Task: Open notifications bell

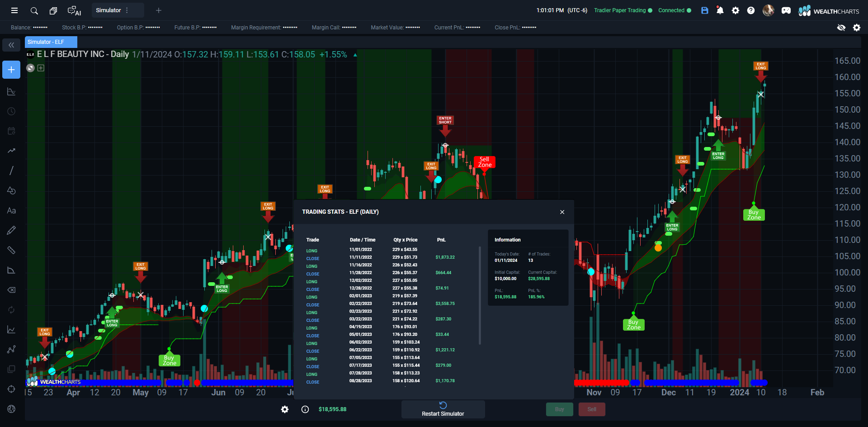Action: (x=720, y=10)
